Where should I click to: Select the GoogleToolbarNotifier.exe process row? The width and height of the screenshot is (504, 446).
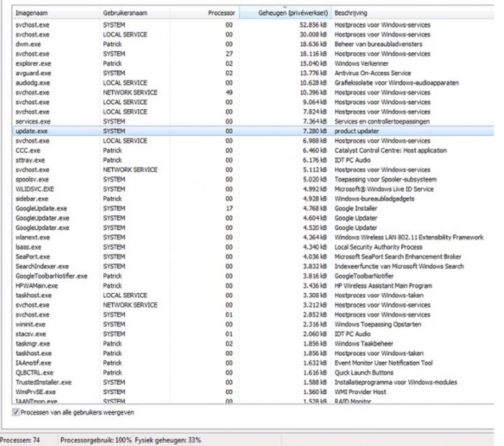coord(253,276)
